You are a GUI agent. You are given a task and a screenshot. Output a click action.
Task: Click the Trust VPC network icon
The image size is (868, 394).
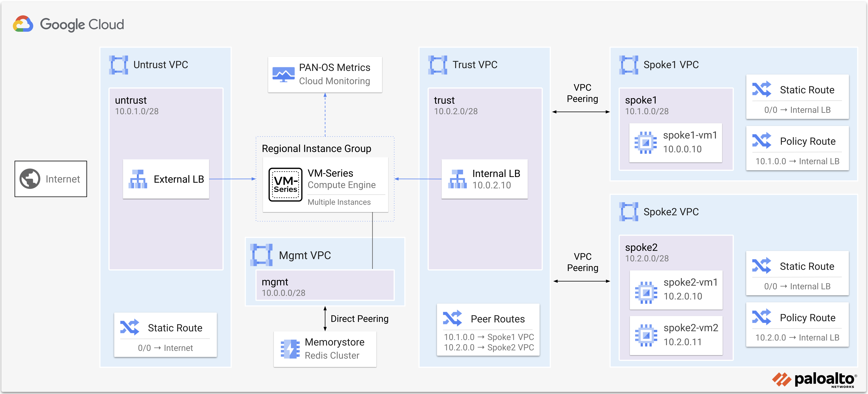pyautogui.click(x=437, y=65)
